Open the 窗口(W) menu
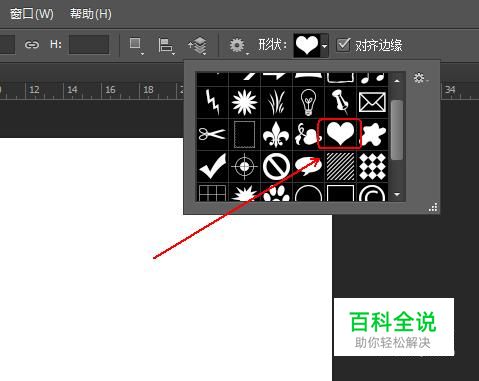Screen dimensions: 479x381 (x=32, y=14)
